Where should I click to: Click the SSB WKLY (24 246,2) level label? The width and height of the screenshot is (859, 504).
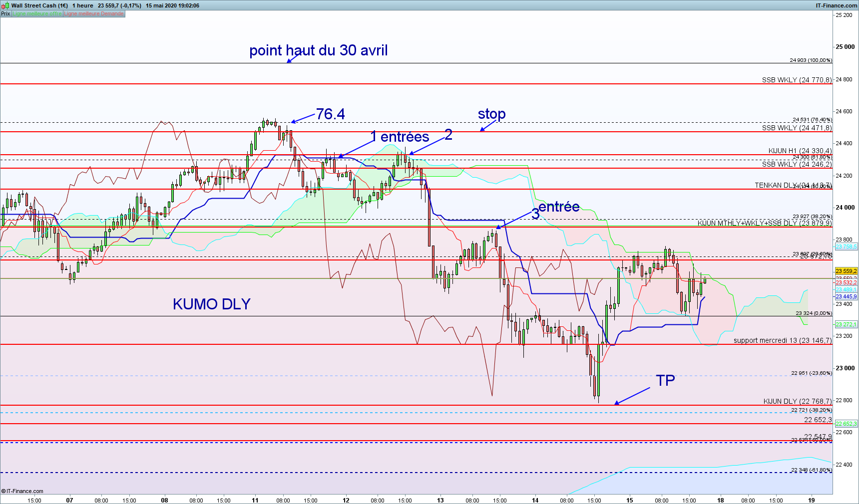pos(797,164)
